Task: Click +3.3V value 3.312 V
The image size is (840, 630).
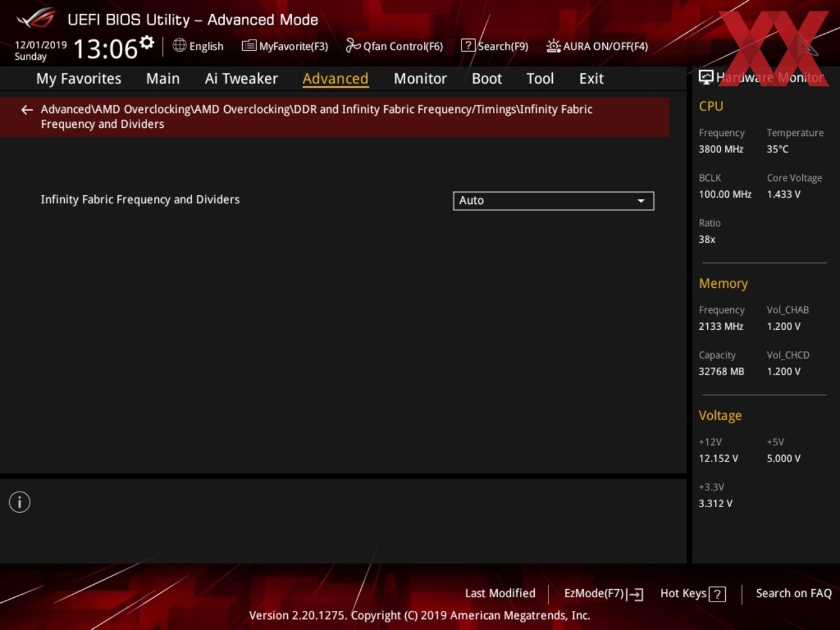Action: (715, 503)
